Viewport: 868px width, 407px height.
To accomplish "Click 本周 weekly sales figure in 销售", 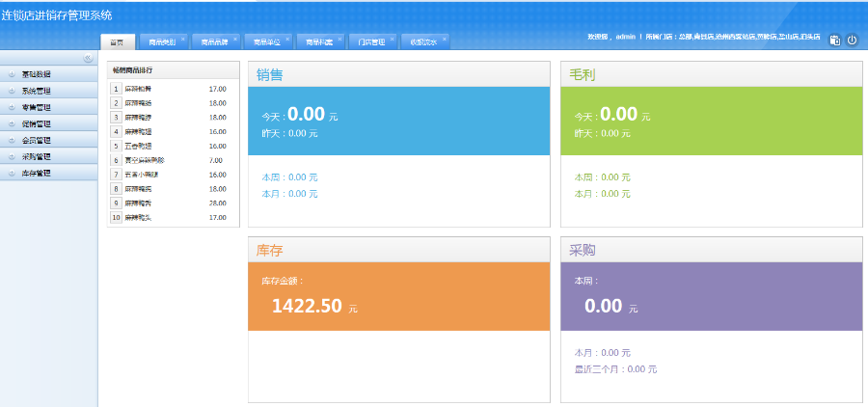I will coord(289,177).
